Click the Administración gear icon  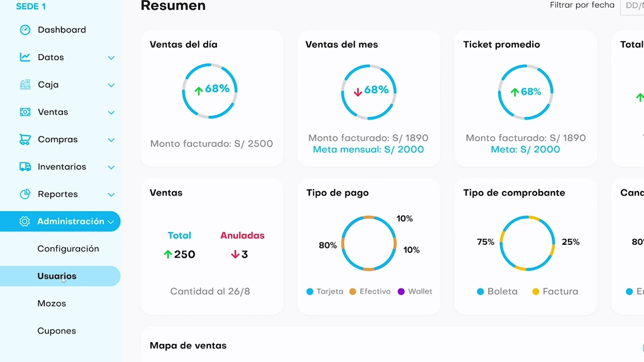click(25, 222)
